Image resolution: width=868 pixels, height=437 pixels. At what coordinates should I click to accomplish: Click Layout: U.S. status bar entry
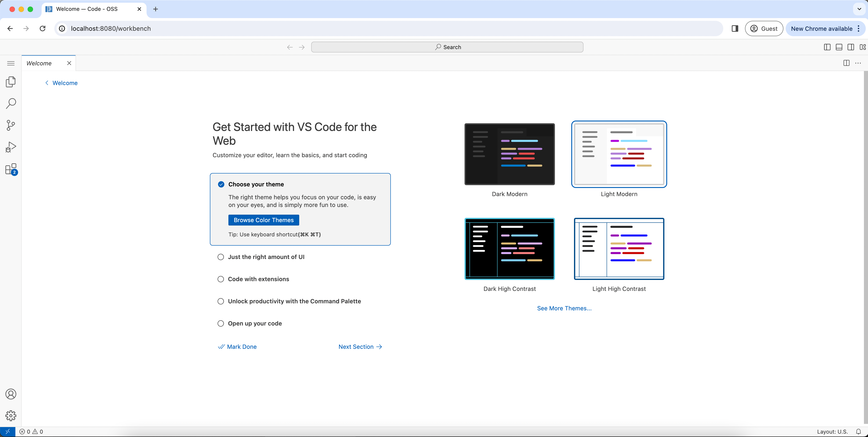click(832, 432)
